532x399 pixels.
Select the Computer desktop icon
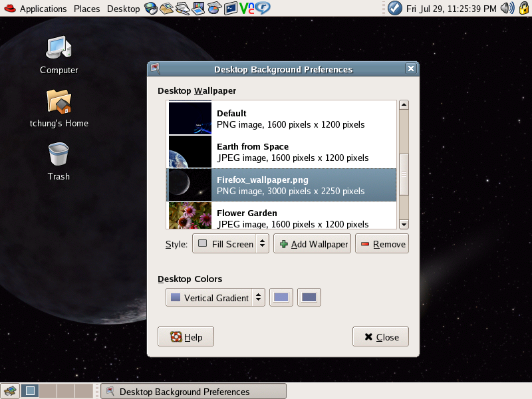pyautogui.click(x=59, y=55)
